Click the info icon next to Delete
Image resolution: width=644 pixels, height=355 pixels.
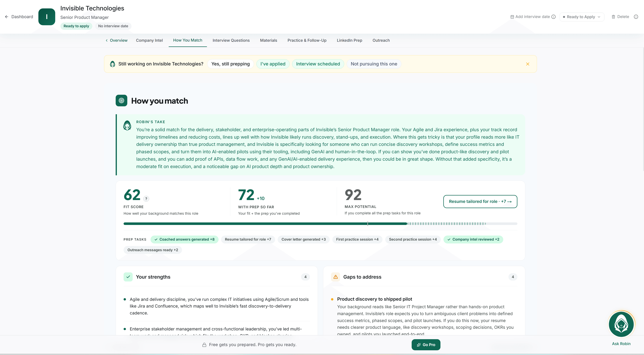636,17
